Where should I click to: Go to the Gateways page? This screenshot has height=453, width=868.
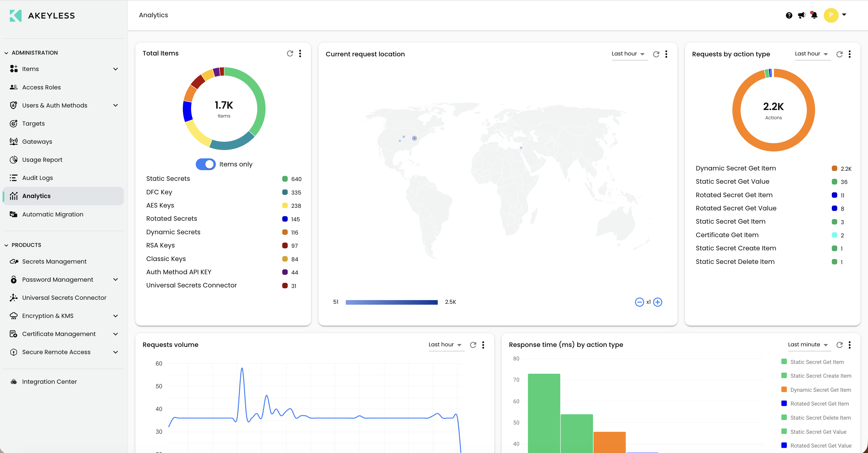pos(37,141)
